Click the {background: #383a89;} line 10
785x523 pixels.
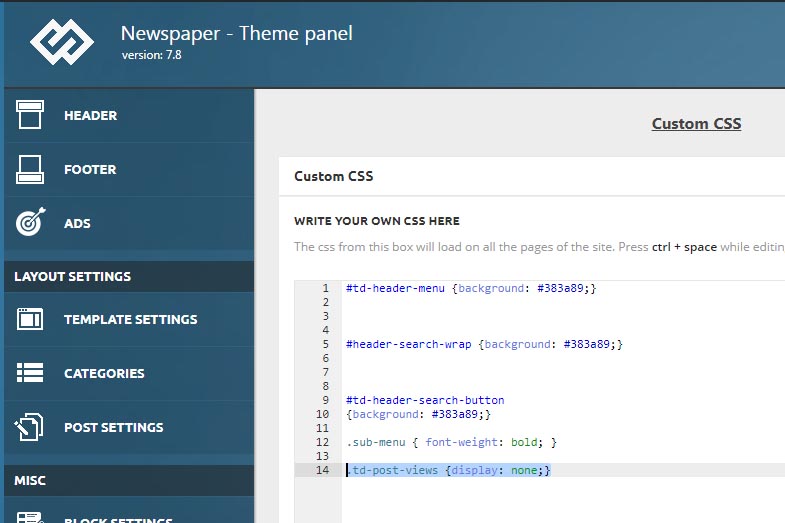(x=418, y=414)
